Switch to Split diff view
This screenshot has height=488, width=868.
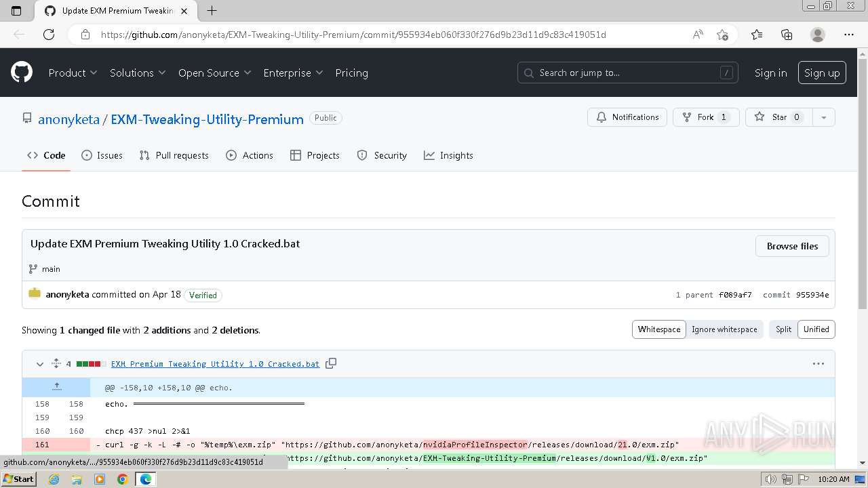point(783,329)
